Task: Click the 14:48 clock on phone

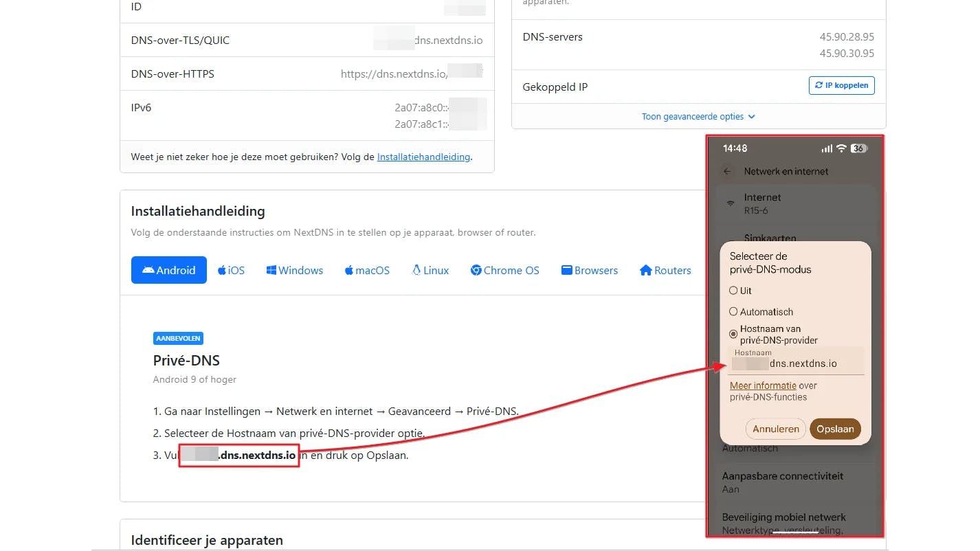Action: (x=735, y=148)
